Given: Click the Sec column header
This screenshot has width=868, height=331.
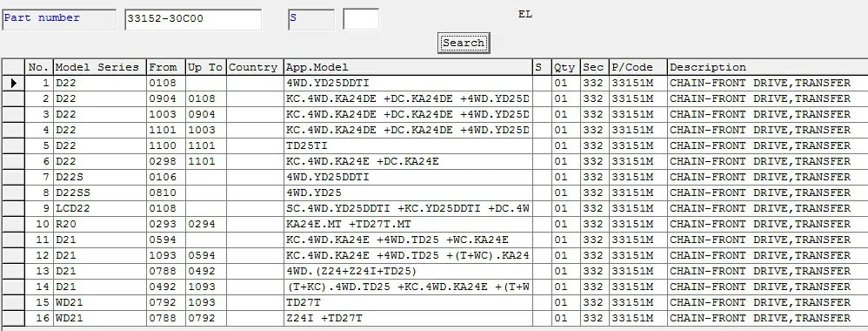Looking at the screenshot, I should (x=595, y=67).
